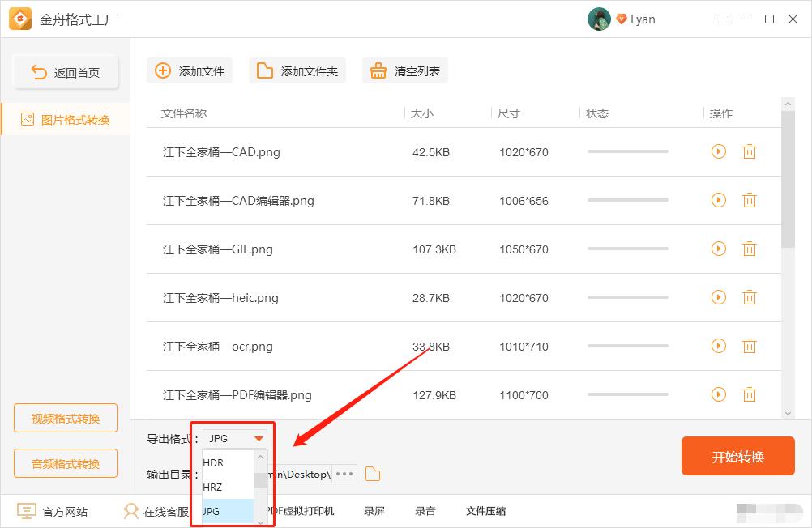The width and height of the screenshot is (812, 528).
Task: Click play icon in 江下全家桶—ocr.png row
Action: (718, 347)
